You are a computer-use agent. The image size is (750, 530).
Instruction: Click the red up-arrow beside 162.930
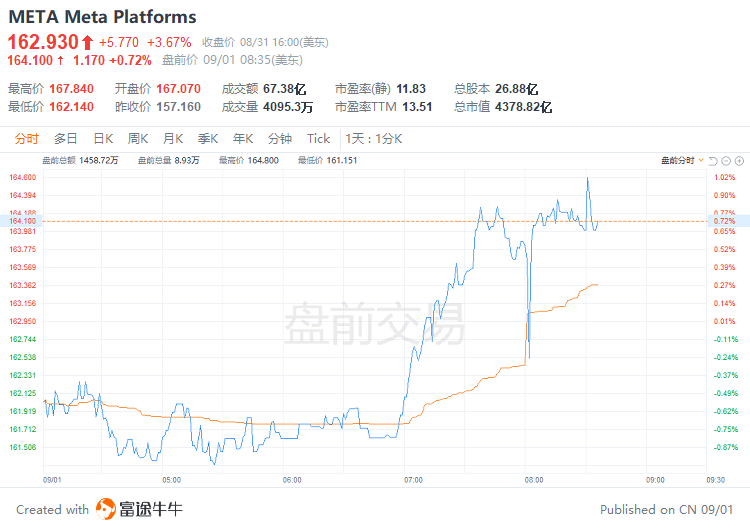[87, 43]
